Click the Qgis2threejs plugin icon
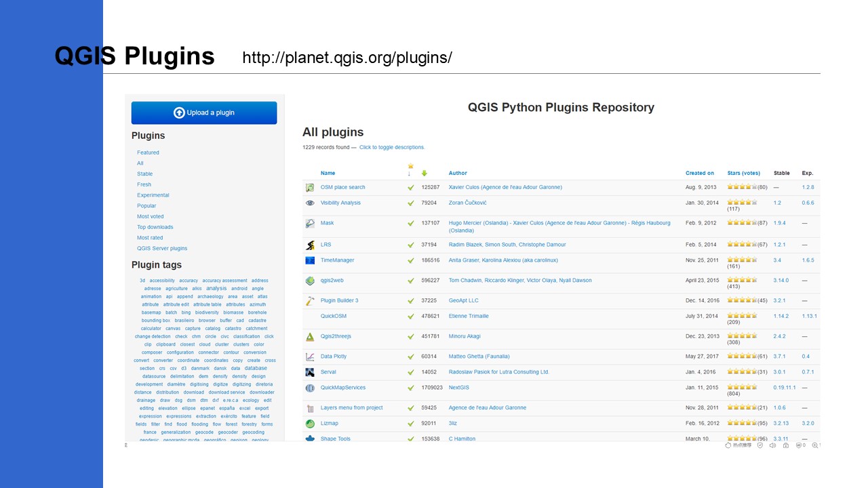Screen dimensions: 868x488 point(310,336)
